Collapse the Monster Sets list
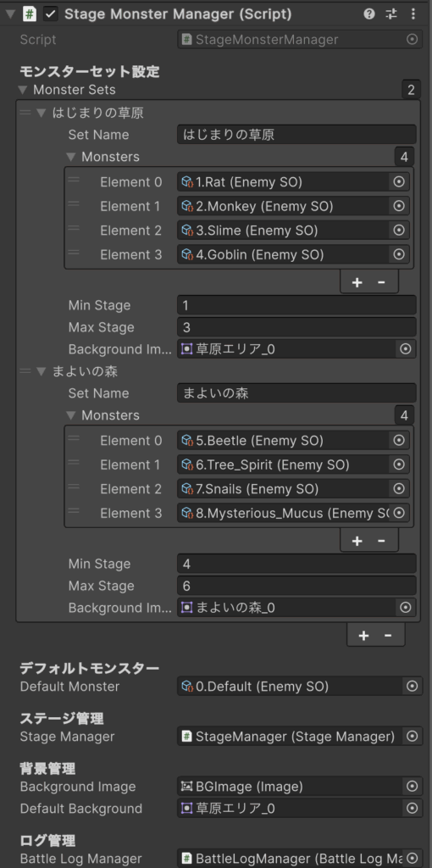Viewport: 432px width, 868px height. point(23,90)
